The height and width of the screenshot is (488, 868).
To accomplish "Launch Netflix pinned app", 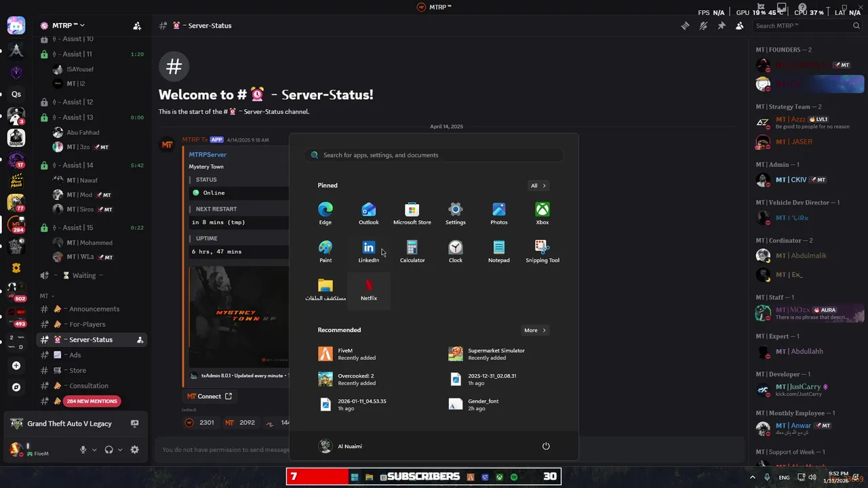I will pos(369,289).
